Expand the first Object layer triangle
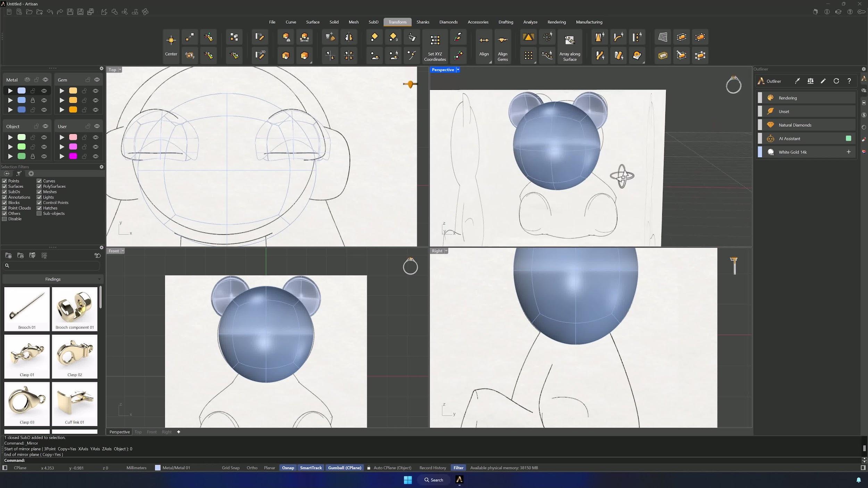Viewport: 868px width, 488px height. click(x=10, y=137)
